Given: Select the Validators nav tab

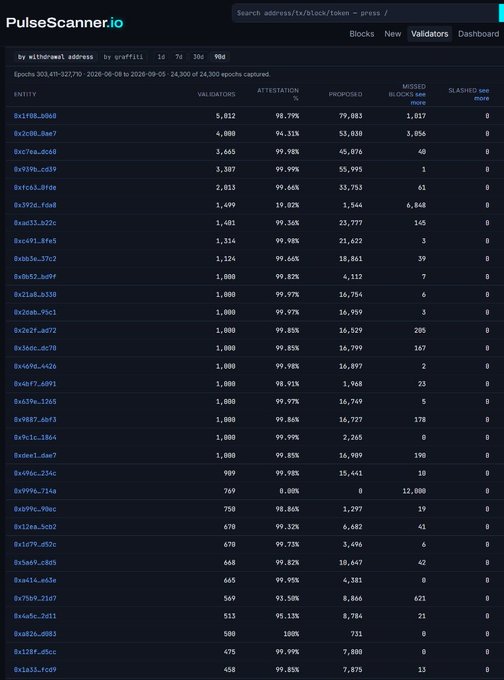Looking at the screenshot, I should (429, 34).
